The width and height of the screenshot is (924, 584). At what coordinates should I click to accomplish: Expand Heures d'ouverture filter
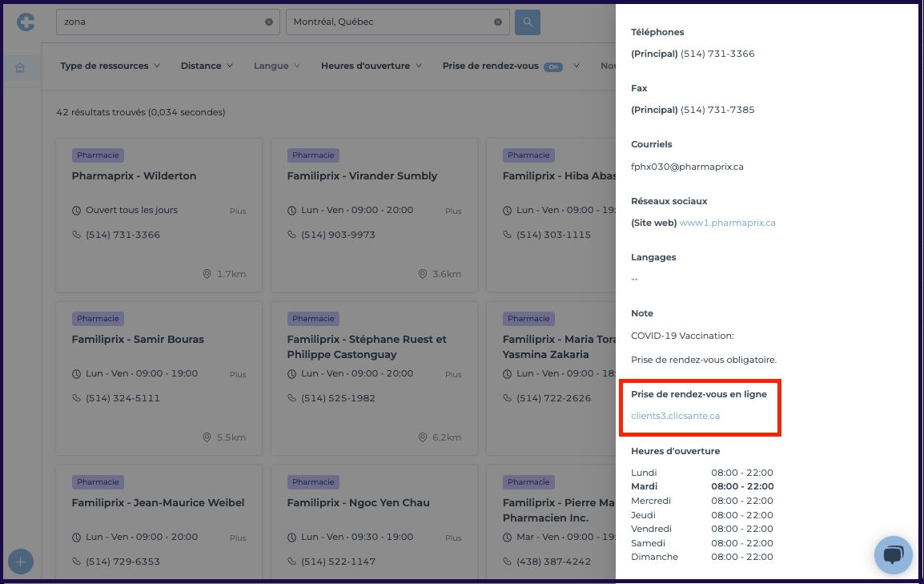[372, 66]
